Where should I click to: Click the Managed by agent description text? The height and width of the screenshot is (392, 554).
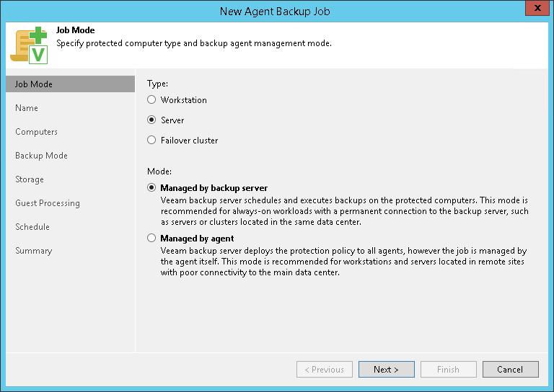pos(343,262)
